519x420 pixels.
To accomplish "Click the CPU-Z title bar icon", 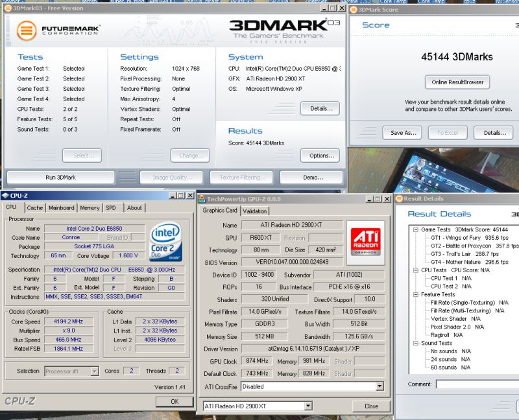I will click(5, 196).
